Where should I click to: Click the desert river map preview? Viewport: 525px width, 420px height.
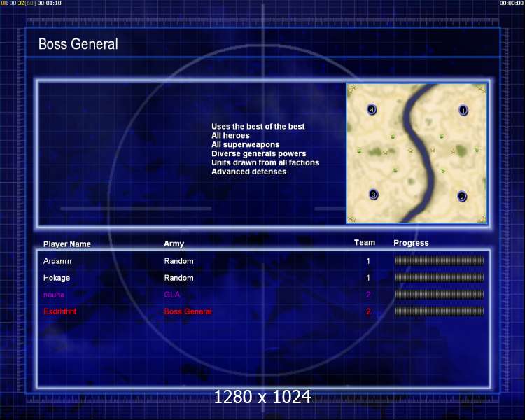416,153
